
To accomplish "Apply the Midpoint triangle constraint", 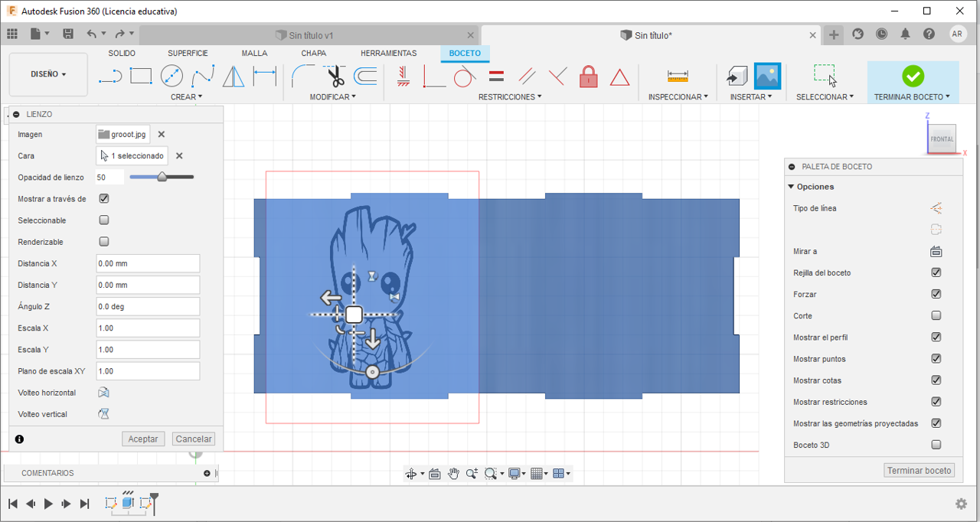I will coord(619,77).
